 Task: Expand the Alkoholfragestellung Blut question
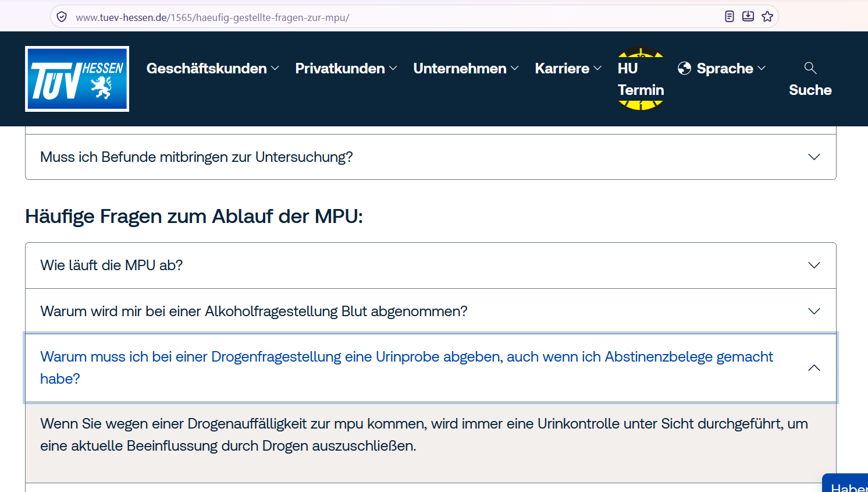pyautogui.click(x=431, y=312)
